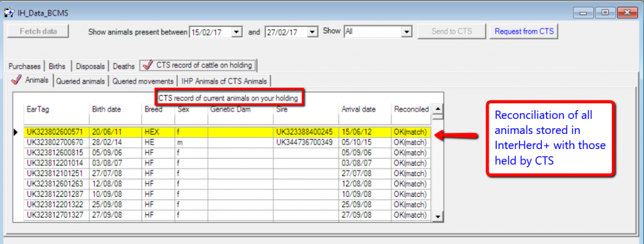Viewport: 644px width, 244px height.
Task: Open the start date dropdown showing 15/02/17
Action: 237,31
